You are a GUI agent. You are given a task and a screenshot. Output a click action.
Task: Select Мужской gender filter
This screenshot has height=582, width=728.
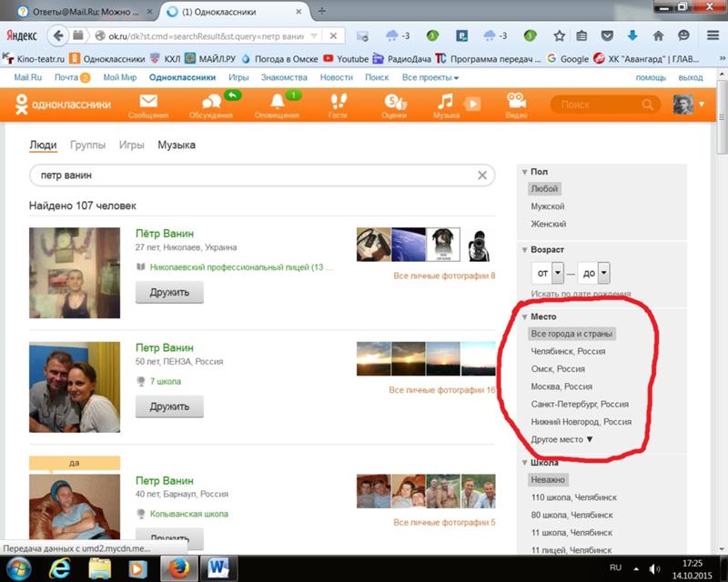click(548, 206)
